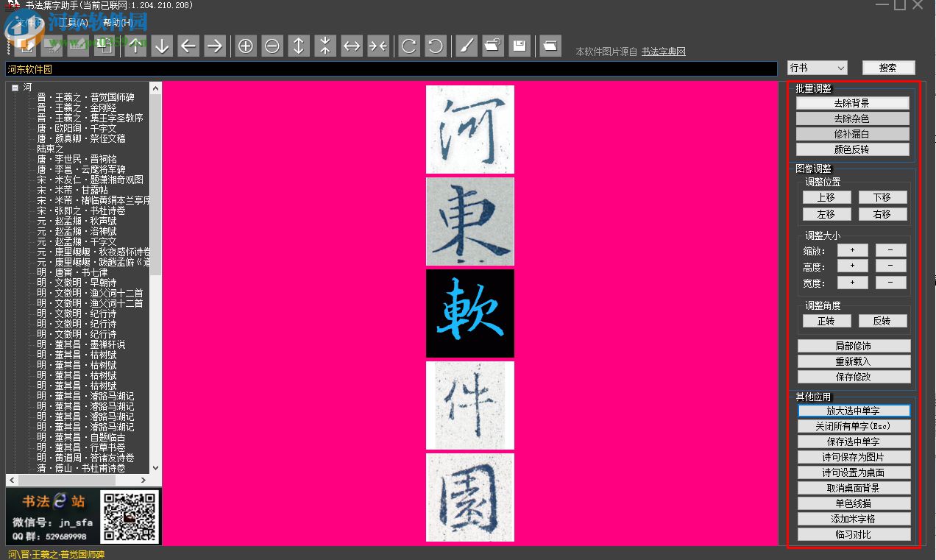The image size is (936, 560).
Task: Select the zoom-in plus toolbar icon
Action: pos(246,46)
